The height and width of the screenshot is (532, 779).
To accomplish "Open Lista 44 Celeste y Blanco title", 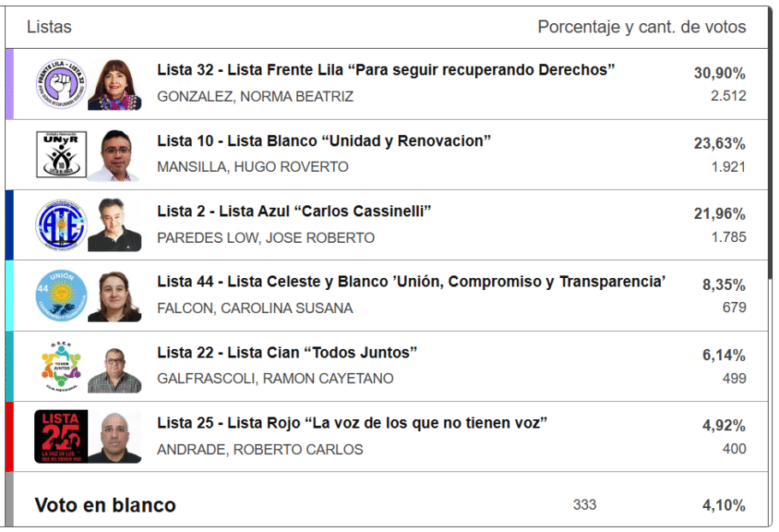I will point(411,281).
